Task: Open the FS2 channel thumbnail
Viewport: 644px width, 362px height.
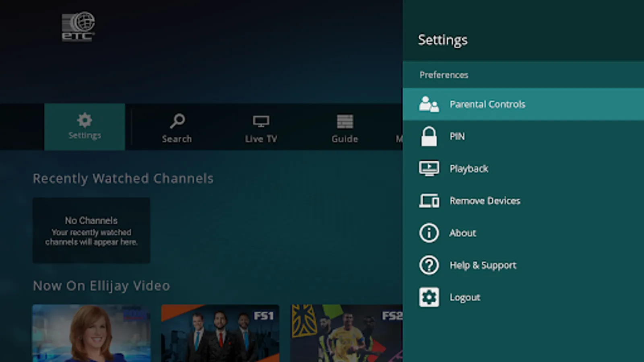Action: [x=347, y=333]
